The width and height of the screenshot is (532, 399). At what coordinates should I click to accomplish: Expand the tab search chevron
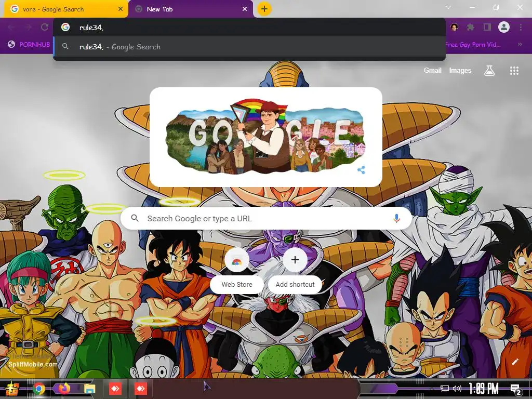coord(448,7)
